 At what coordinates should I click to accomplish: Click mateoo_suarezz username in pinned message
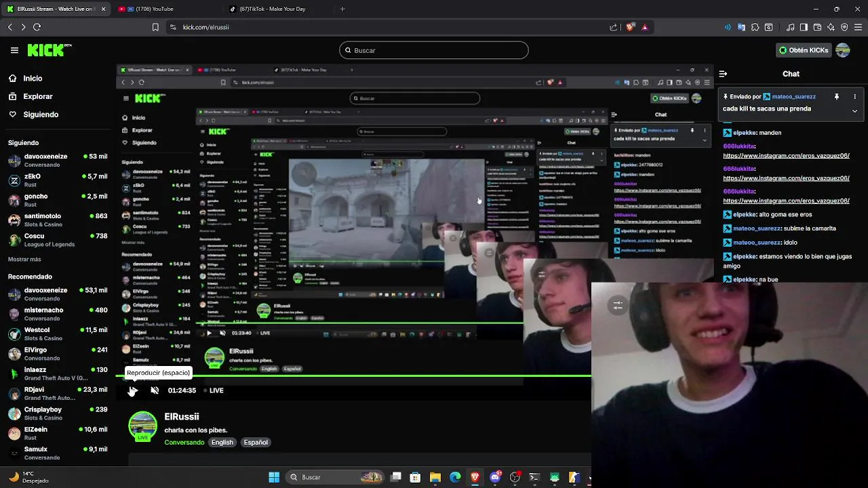793,97
